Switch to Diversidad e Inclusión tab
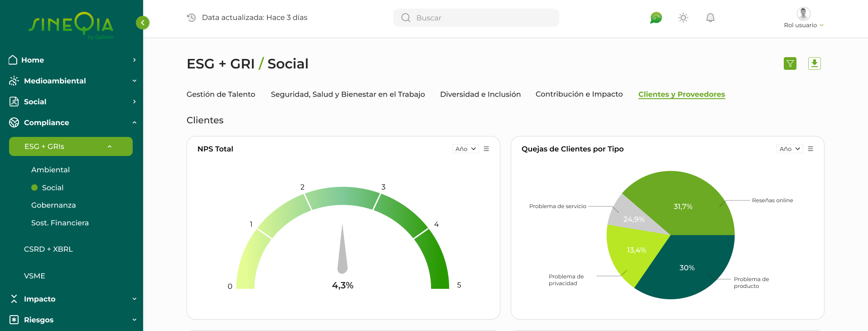The width and height of the screenshot is (868, 331). [480, 94]
